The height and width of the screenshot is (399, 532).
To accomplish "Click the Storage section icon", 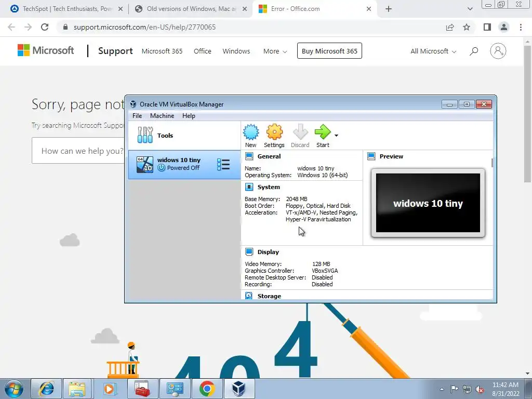I will (x=249, y=296).
